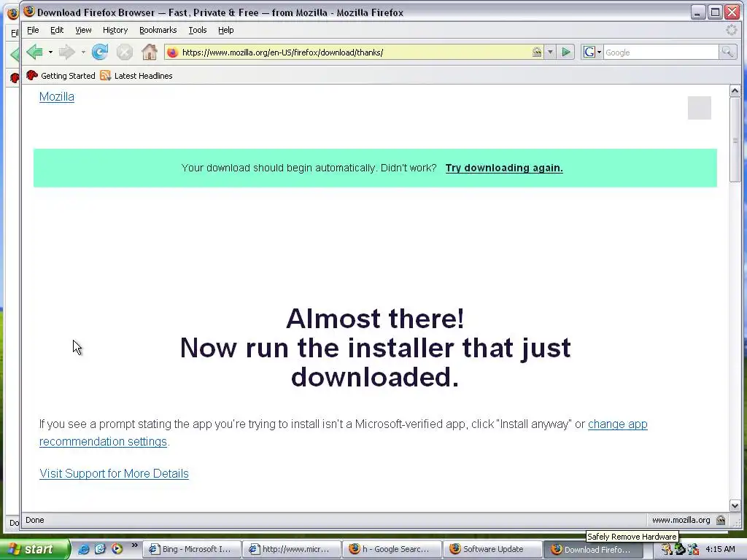Open the Back history dropdown arrow
The height and width of the screenshot is (560, 747).
click(x=50, y=52)
